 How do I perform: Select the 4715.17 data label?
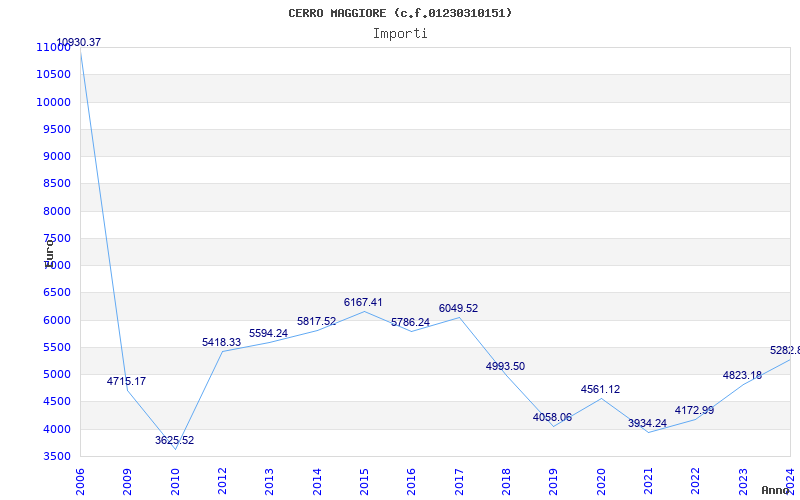click(x=127, y=381)
